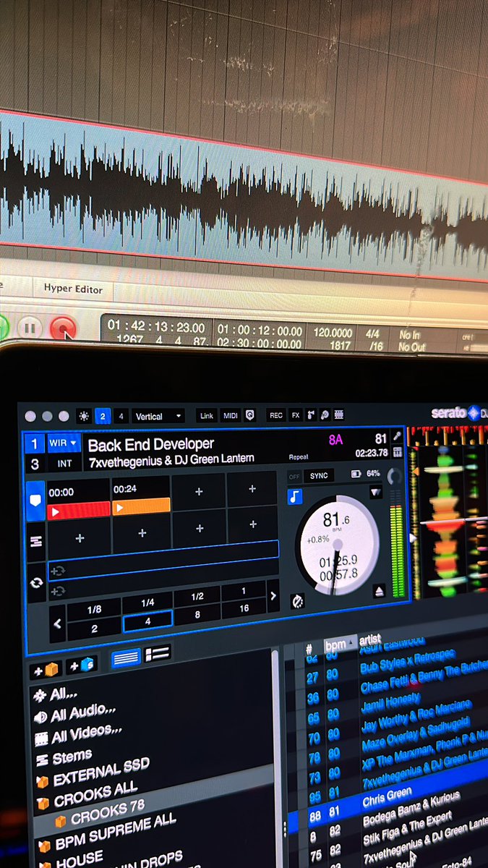Open the REC recording panel

tap(276, 415)
